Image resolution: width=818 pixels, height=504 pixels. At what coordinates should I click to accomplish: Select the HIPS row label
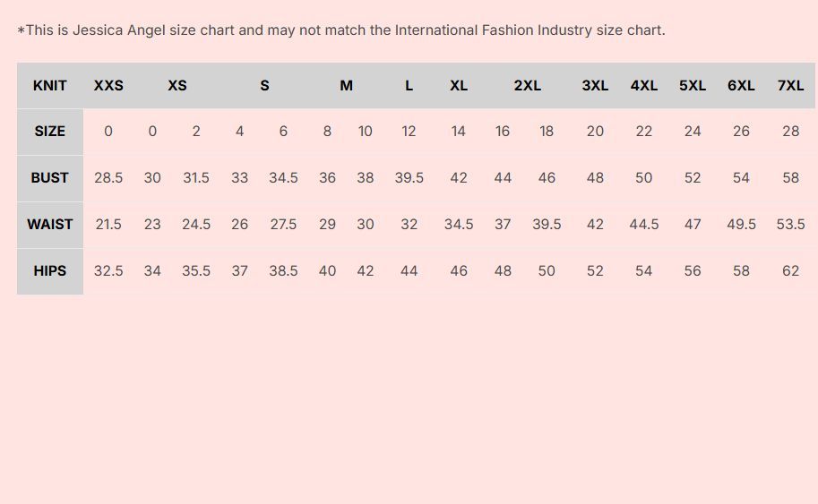click(x=49, y=271)
